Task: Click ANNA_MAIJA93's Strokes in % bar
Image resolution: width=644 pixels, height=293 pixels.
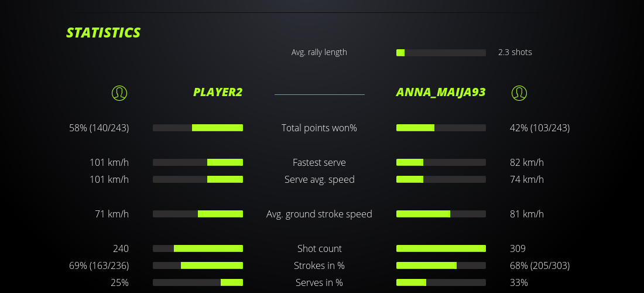Action: click(x=441, y=265)
